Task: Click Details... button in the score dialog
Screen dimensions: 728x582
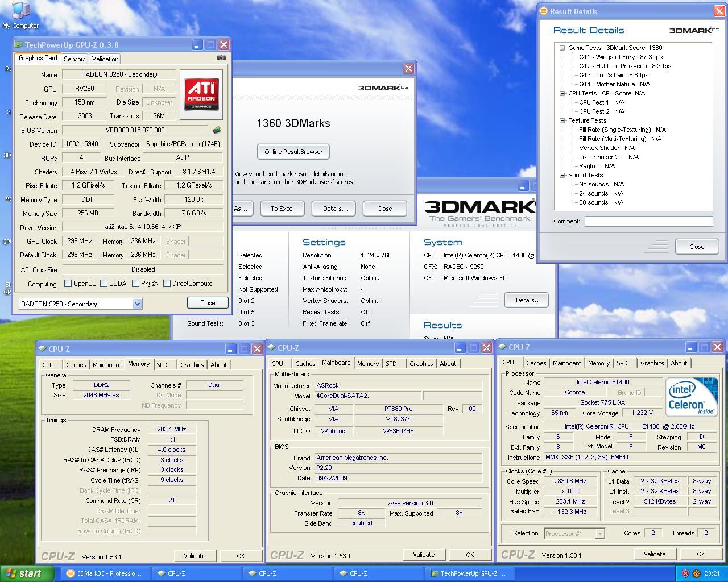Action: pos(335,209)
